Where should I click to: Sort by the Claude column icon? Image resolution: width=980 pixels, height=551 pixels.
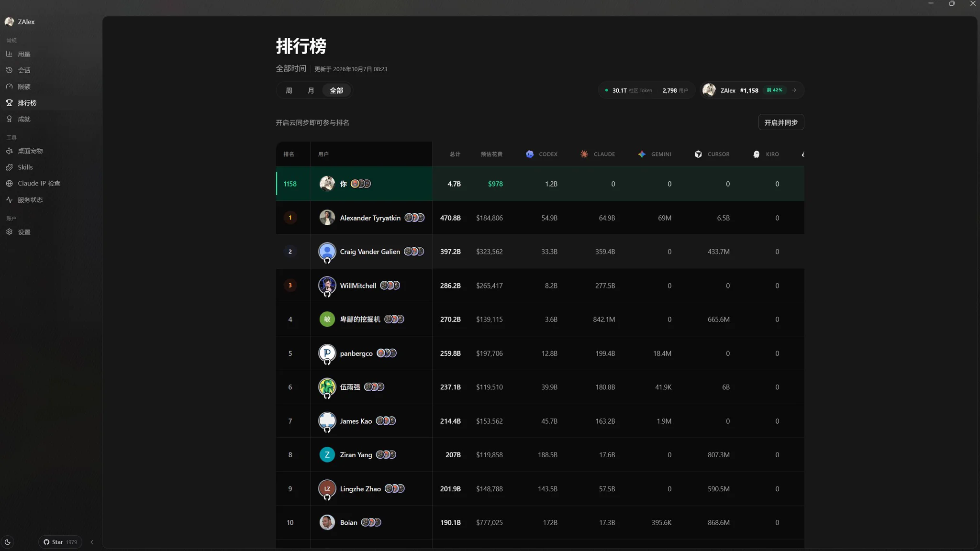(584, 154)
